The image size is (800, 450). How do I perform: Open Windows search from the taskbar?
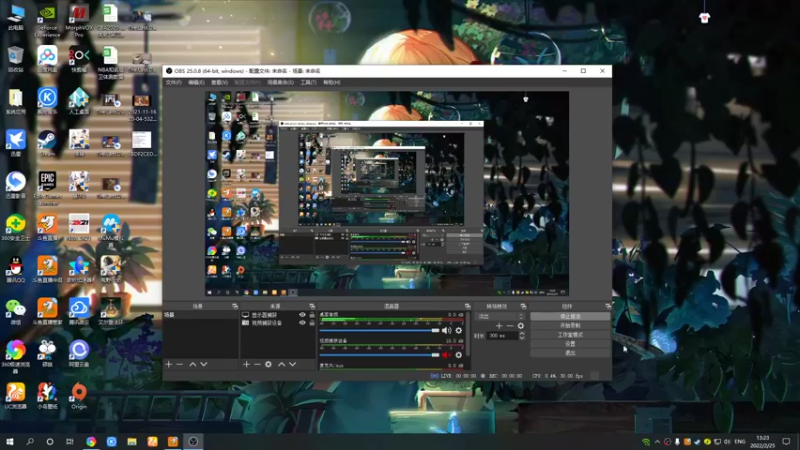(x=30, y=442)
